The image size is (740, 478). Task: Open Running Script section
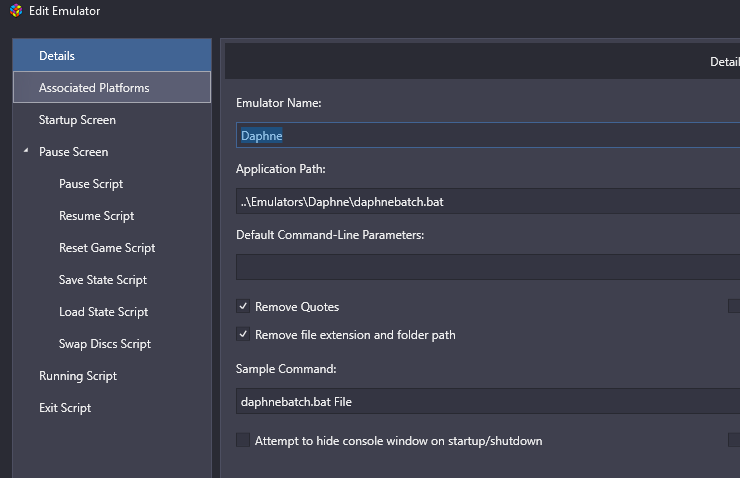112,377
